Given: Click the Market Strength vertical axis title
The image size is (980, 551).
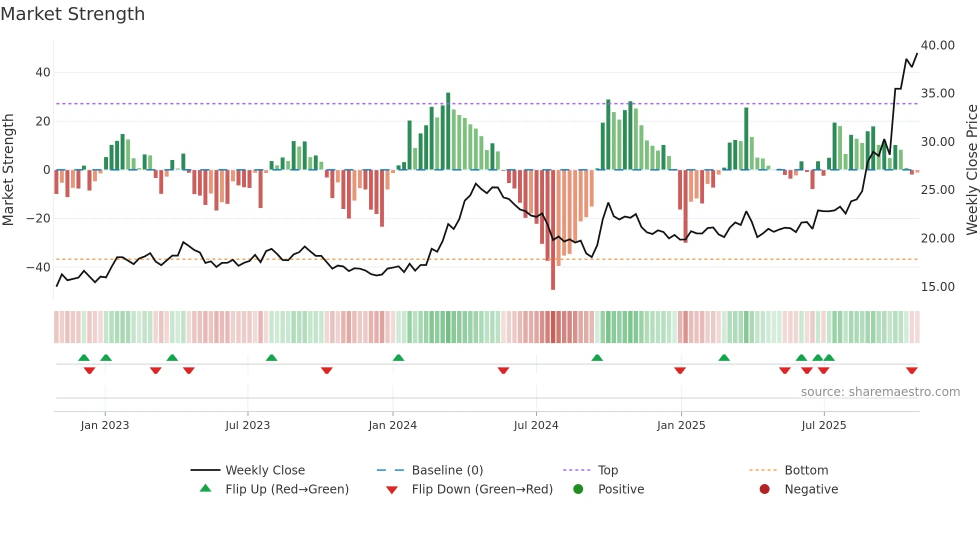Looking at the screenshot, I should (x=8, y=169).
